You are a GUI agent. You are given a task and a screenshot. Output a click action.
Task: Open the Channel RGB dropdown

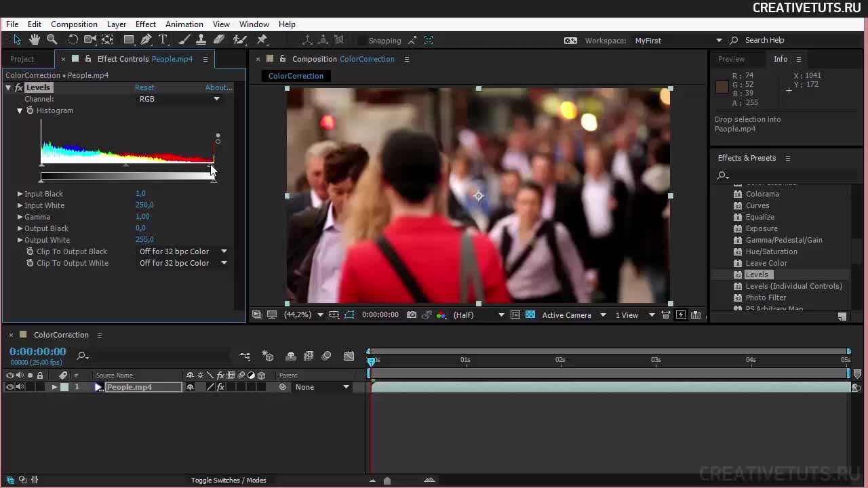(x=179, y=99)
